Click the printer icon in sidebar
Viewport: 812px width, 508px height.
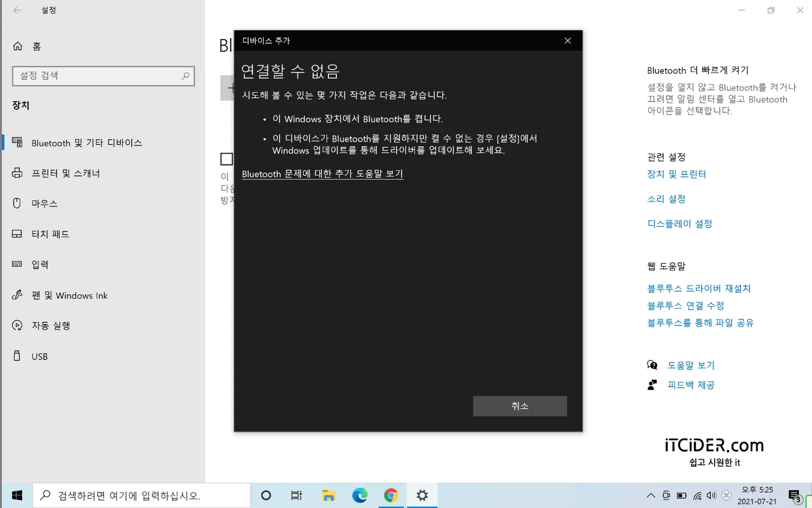pos(17,173)
